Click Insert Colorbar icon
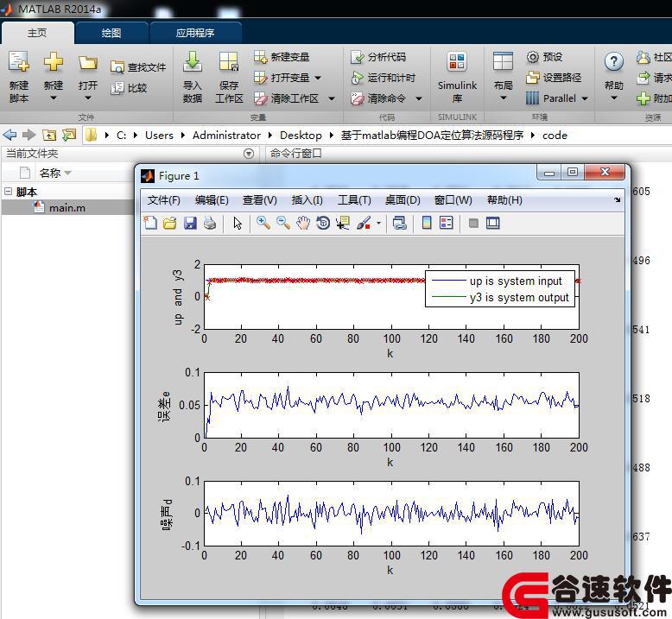 click(427, 223)
